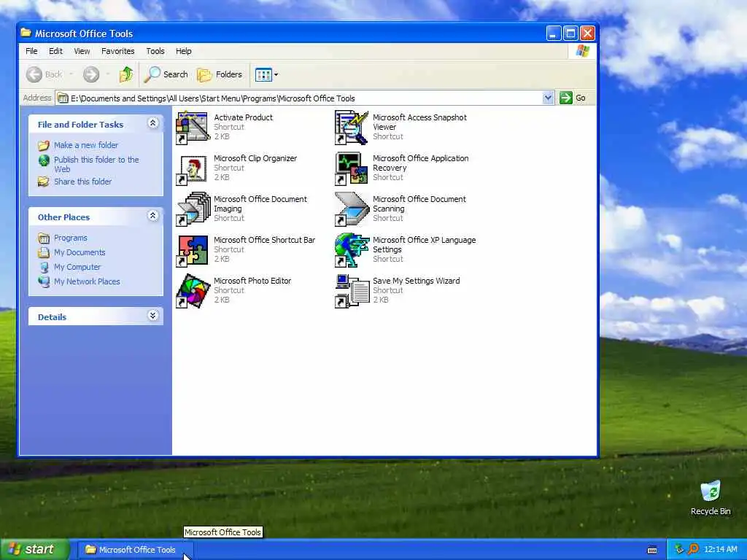Click the 'Activate Product' file name

[x=244, y=117]
